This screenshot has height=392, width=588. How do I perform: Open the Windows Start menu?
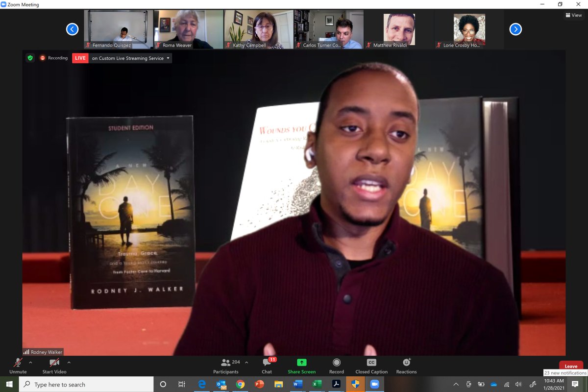9,384
